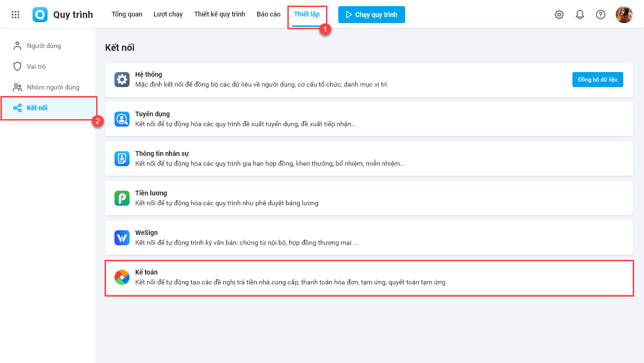Click the WeSign app icon
The height and width of the screenshot is (363, 644).
122,238
